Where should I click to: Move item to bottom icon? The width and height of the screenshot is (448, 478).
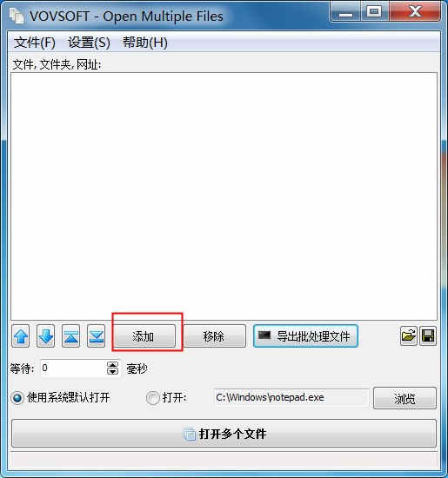tap(97, 336)
